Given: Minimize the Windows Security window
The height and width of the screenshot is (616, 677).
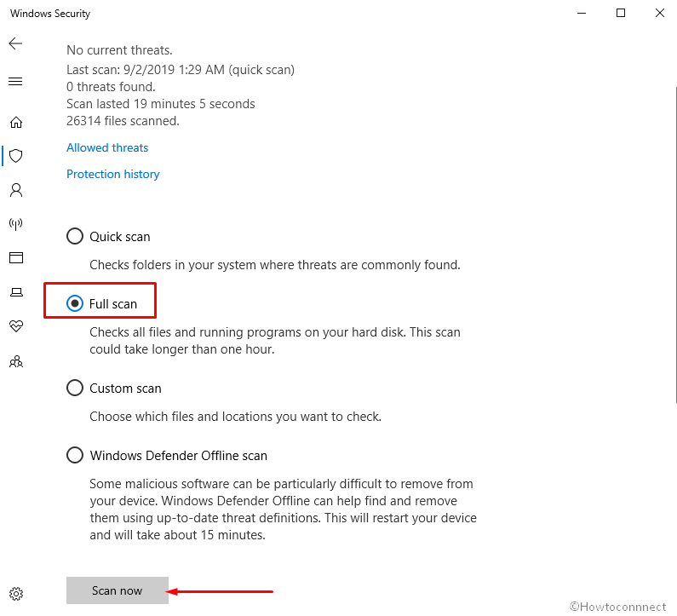Looking at the screenshot, I should click(582, 13).
